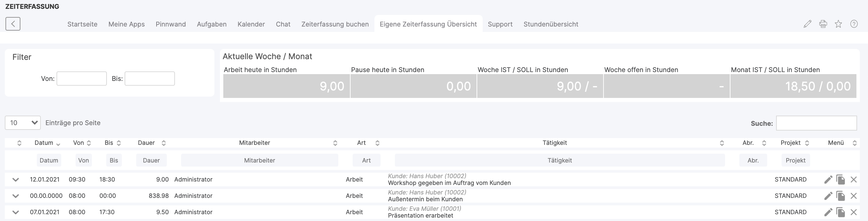Screen dimensions: 868x221
Task: Open the entries per page dropdown
Action: (23, 123)
